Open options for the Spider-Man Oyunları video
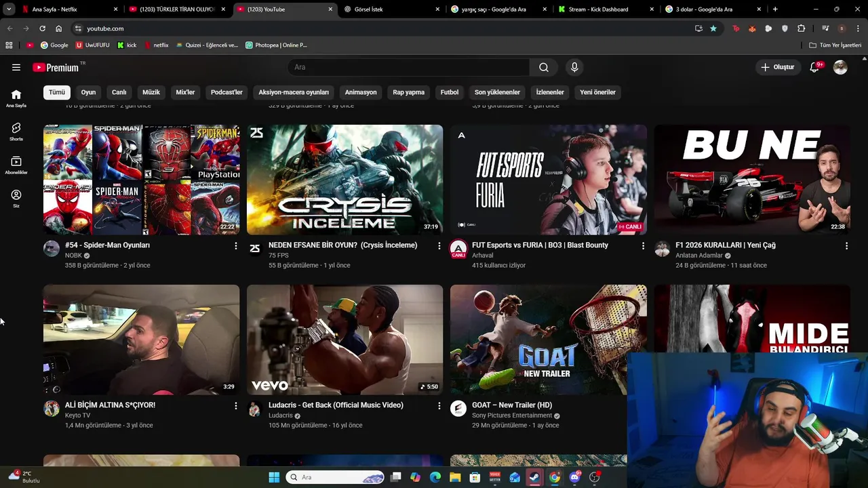868x488 pixels. pyautogui.click(x=236, y=245)
